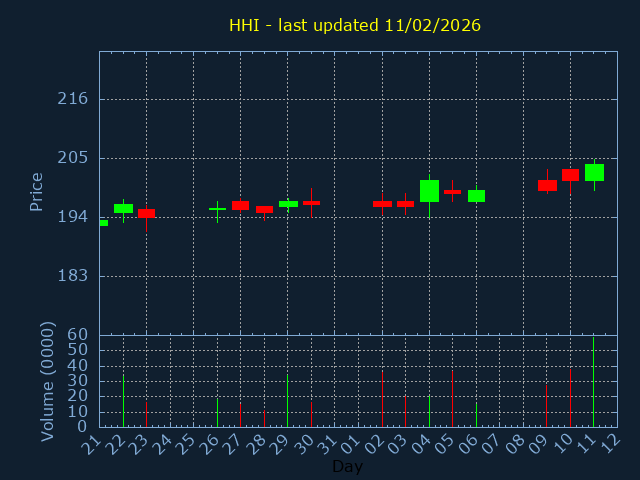The image size is (640, 480).
Task: Click the Day x-axis title
Action: coord(347,466)
